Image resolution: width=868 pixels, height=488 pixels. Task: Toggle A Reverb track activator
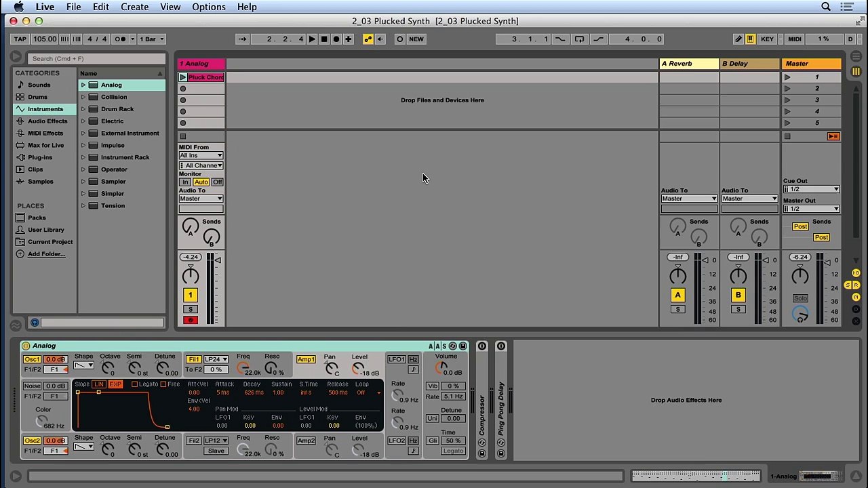[677, 295]
